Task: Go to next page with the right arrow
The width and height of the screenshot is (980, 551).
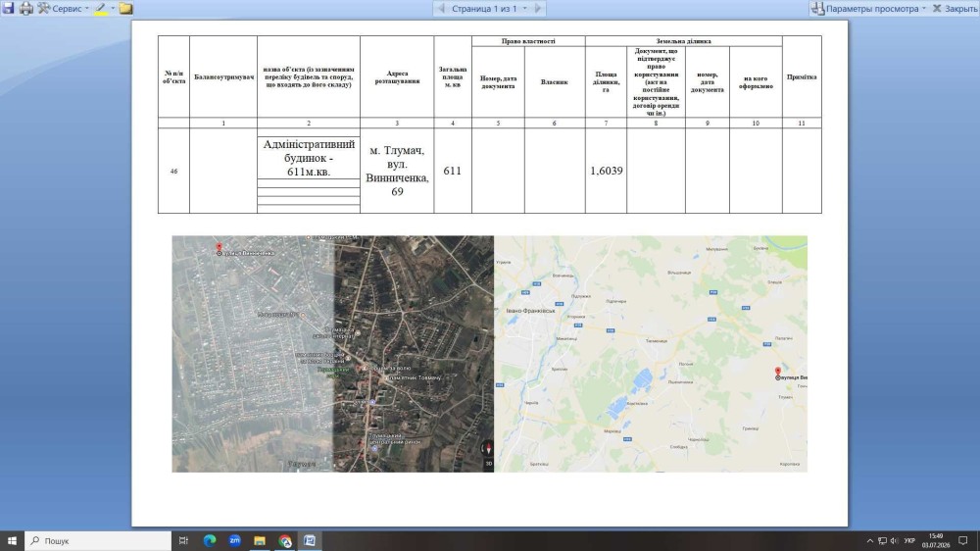Action: (x=538, y=8)
